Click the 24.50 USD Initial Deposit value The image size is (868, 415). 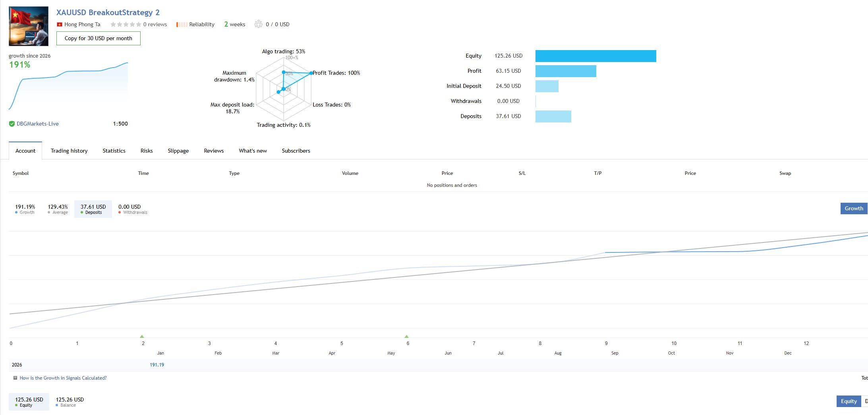508,86
